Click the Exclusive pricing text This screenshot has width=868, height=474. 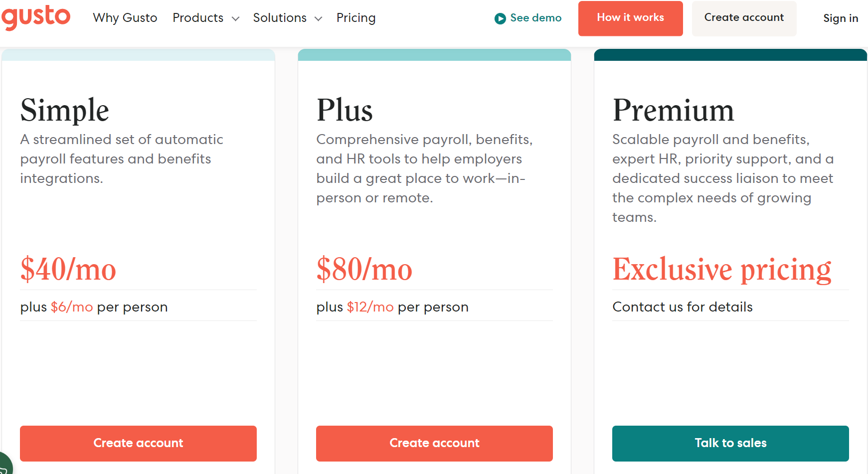click(x=722, y=270)
